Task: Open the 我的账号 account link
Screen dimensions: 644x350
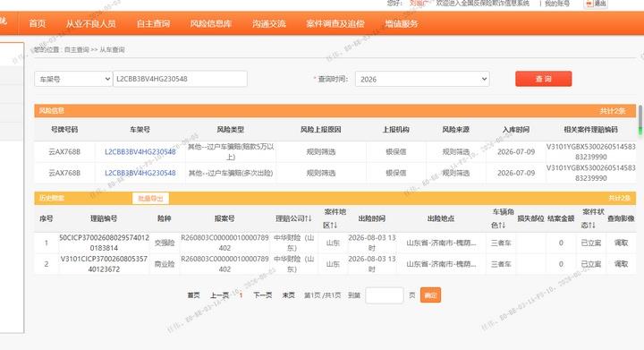Action: point(557,4)
